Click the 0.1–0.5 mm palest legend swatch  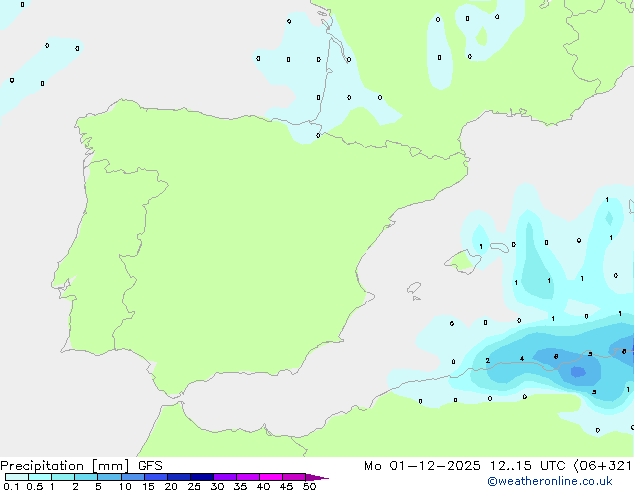[x=17, y=477]
